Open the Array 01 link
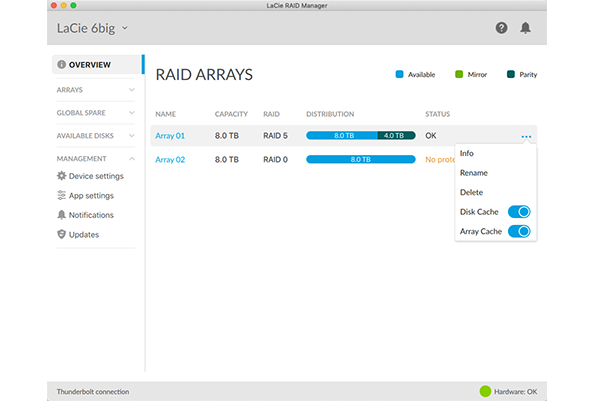This screenshot has width=594, height=401. [170, 136]
